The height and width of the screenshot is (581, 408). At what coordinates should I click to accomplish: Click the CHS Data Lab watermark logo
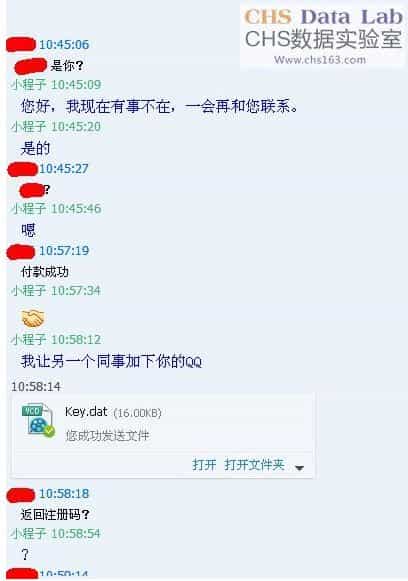click(x=323, y=33)
